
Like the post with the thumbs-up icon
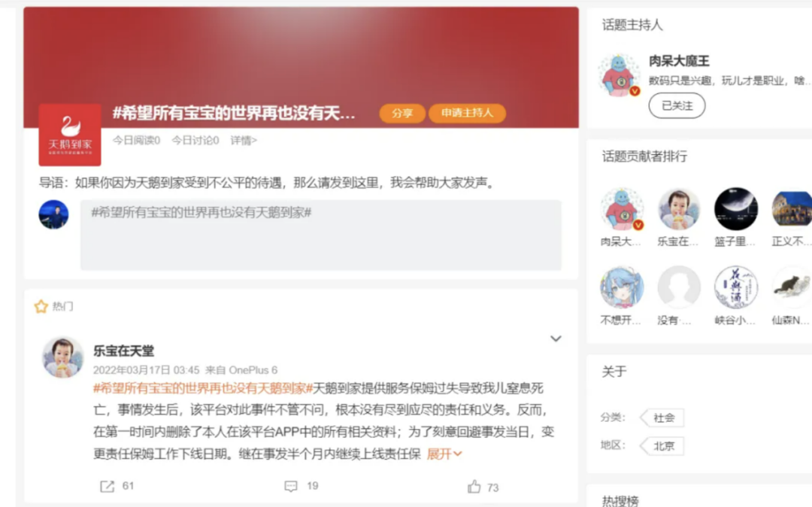point(474,486)
